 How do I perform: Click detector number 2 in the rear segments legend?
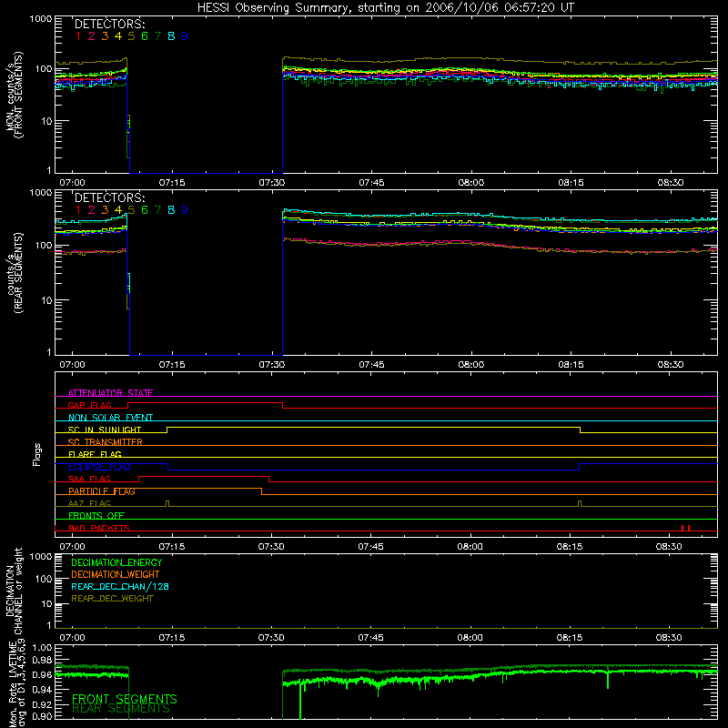(92, 210)
